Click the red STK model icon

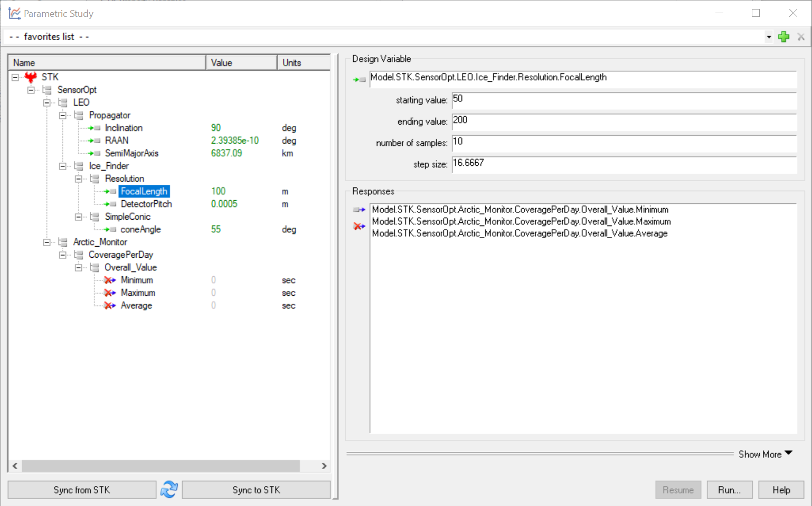point(31,77)
